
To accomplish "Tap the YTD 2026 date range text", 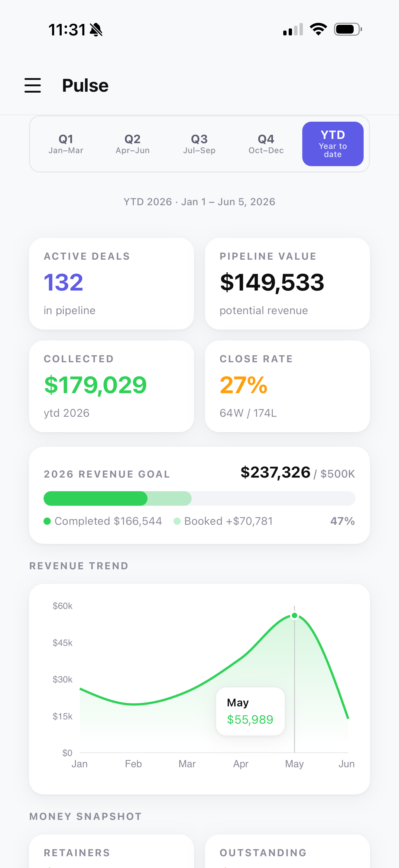I will pos(199,202).
